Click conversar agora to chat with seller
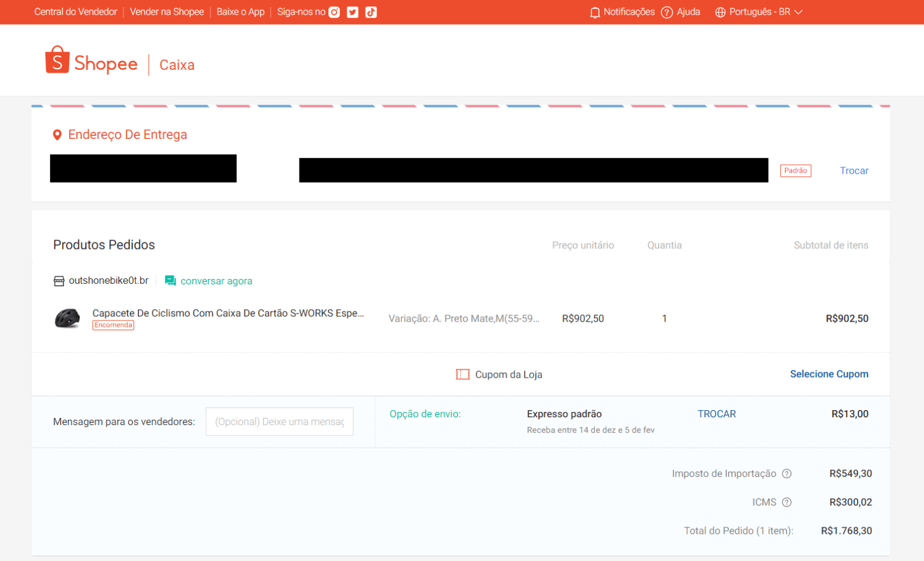924x561 pixels. [215, 280]
